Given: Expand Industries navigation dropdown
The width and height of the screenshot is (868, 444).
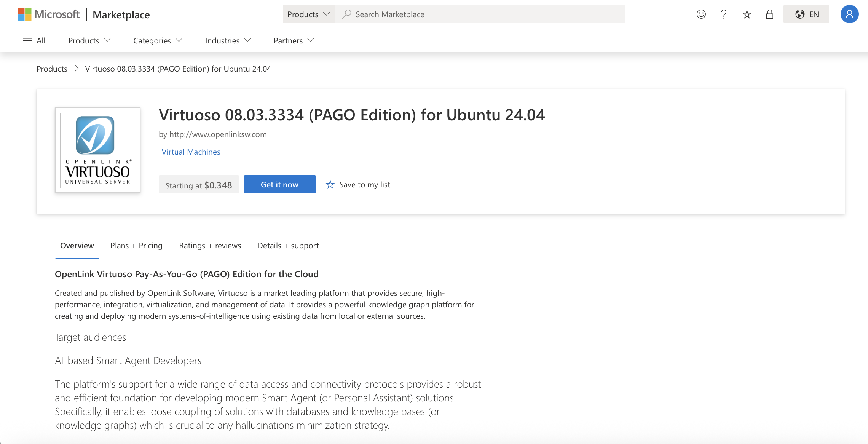Looking at the screenshot, I should coord(228,40).
